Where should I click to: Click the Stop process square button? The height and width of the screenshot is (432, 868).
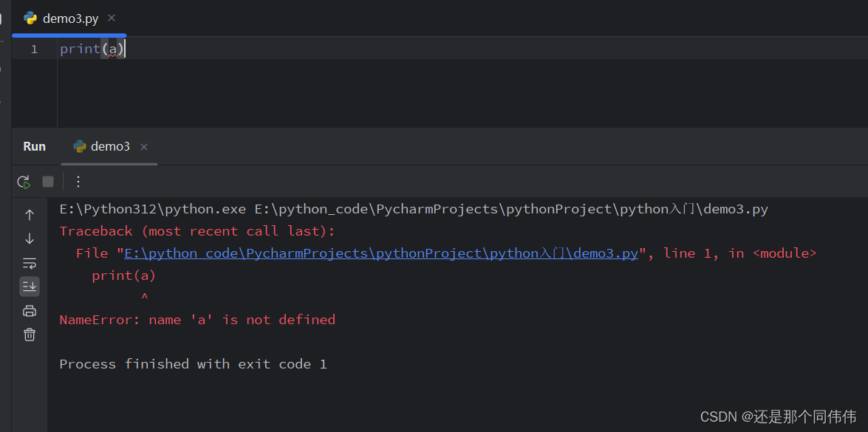coord(48,182)
